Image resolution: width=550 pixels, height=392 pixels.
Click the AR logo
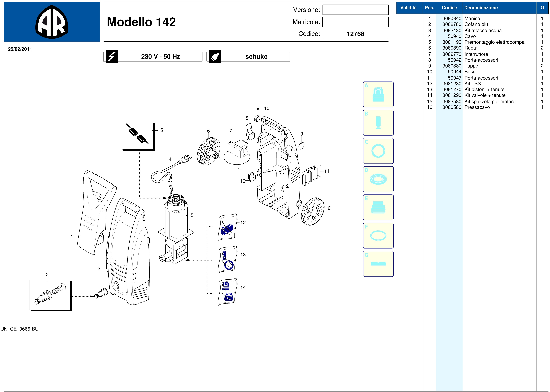click(52, 22)
